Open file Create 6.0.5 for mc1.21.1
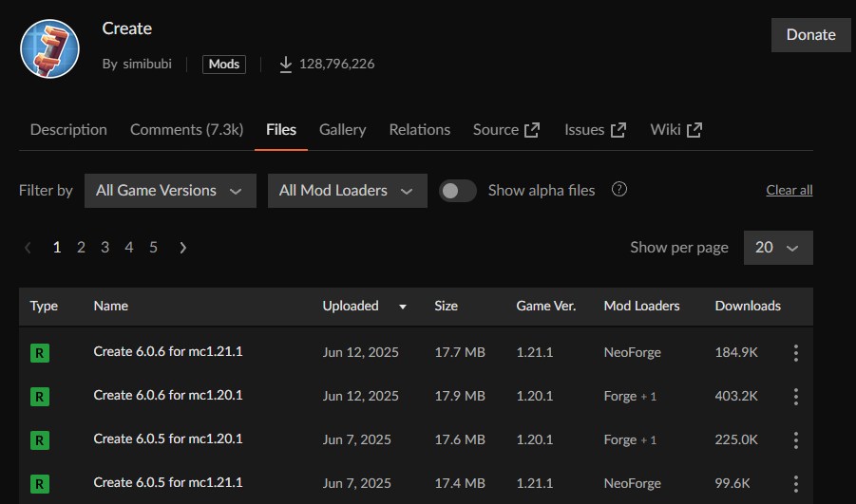The width and height of the screenshot is (856, 504). tap(168, 482)
